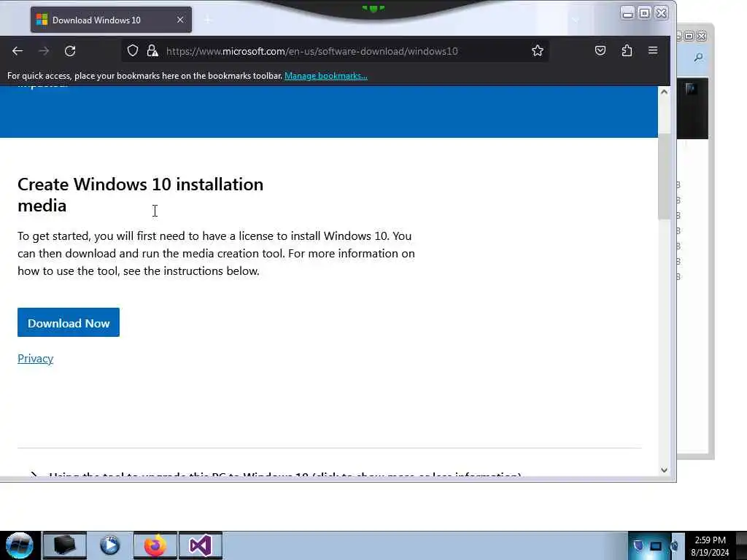
Task: Open a new tab with plus button
Action: click(x=208, y=20)
